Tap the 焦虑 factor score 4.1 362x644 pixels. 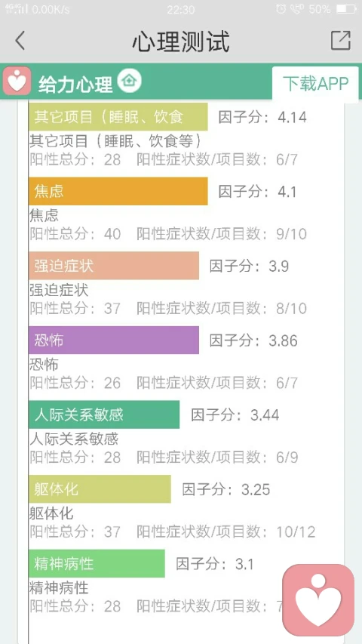click(287, 192)
